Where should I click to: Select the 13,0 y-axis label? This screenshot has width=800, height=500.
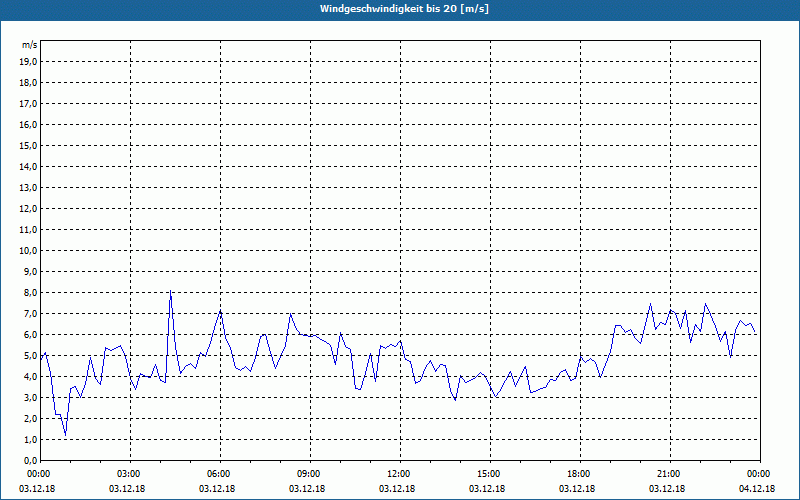tap(27, 187)
